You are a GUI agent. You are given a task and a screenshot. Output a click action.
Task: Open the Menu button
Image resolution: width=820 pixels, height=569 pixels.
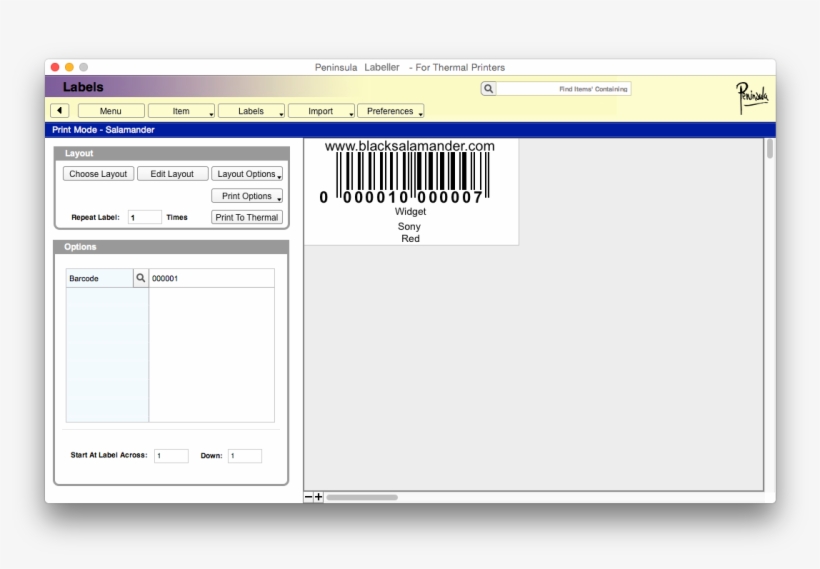coord(111,111)
